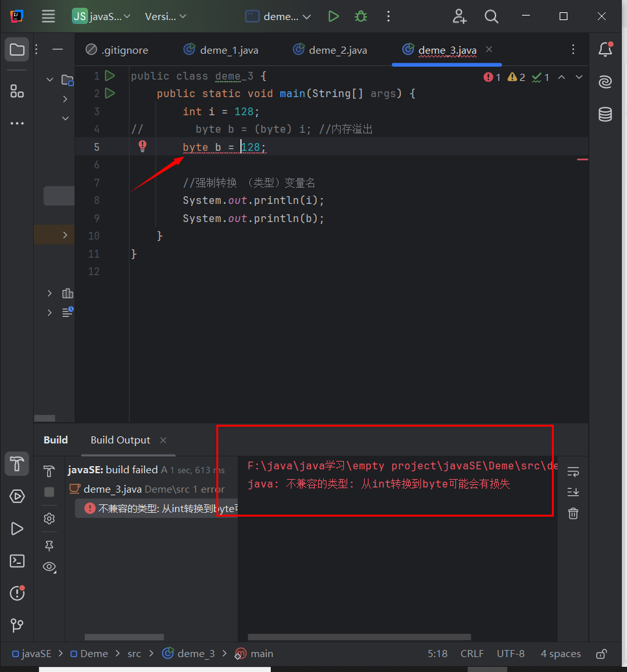Open AI Assistant spiral icon
The image size is (627, 672).
pyautogui.click(x=605, y=82)
